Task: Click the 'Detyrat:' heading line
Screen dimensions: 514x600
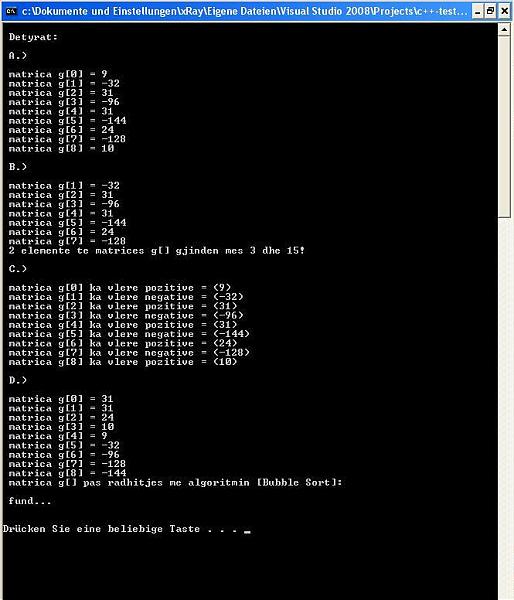Action: point(33,37)
